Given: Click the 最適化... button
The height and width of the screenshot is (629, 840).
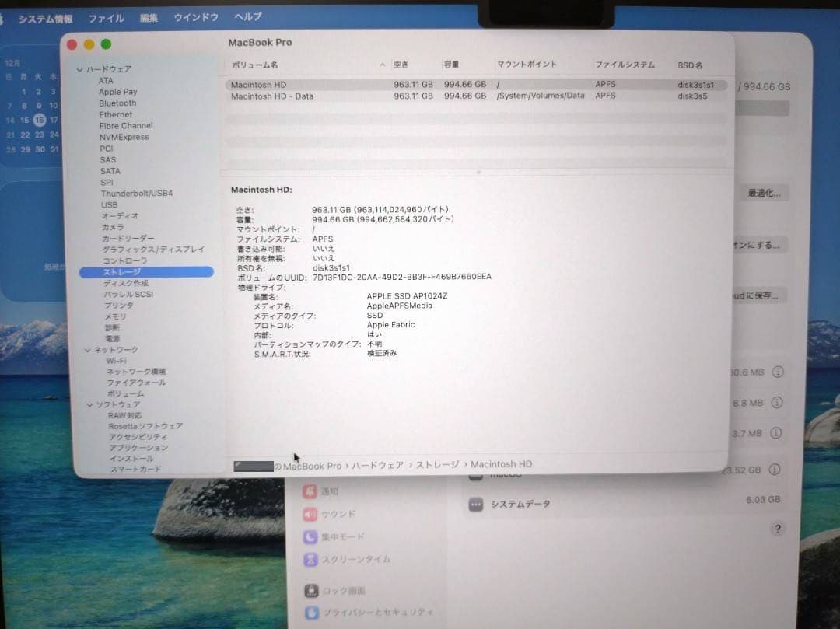Looking at the screenshot, I should coord(763,193).
